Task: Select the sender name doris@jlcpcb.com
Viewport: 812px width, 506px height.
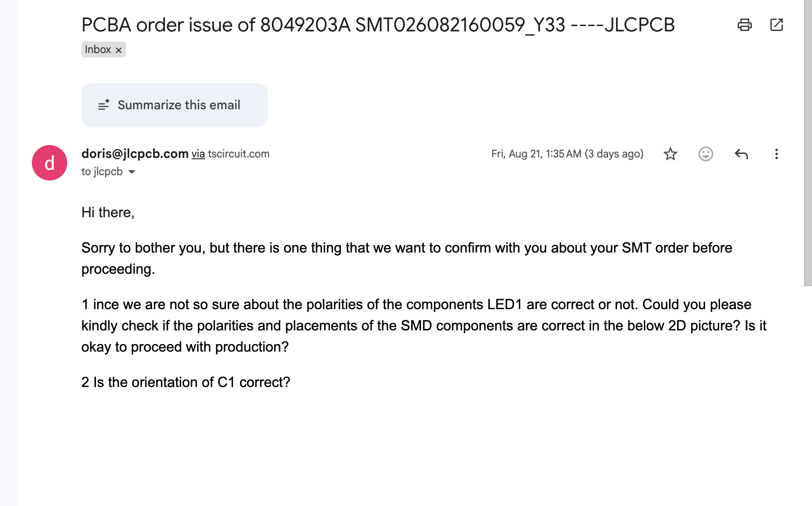Action: pos(135,153)
